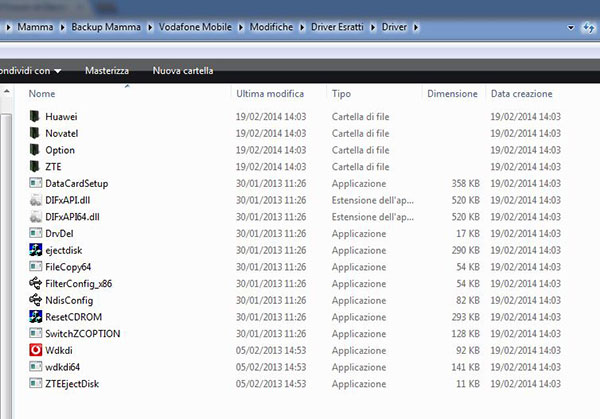Sort by Ultima modifica column header
The height and width of the screenshot is (419, 600).
[x=269, y=93]
